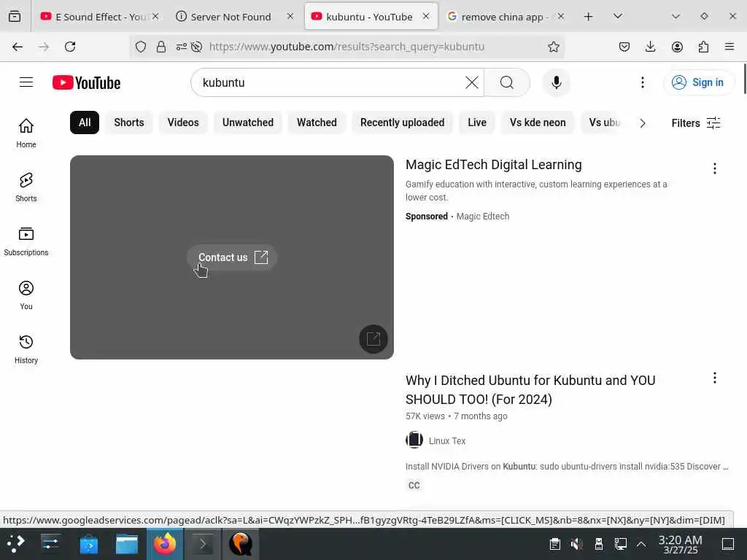The width and height of the screenshot is (747, 560).
Task: Select the Vs kde neon chip
Action: pos(538,122)
